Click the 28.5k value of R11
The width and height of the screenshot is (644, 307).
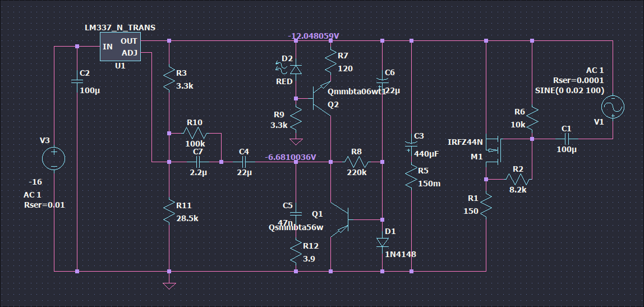click(x=187, y=219)
